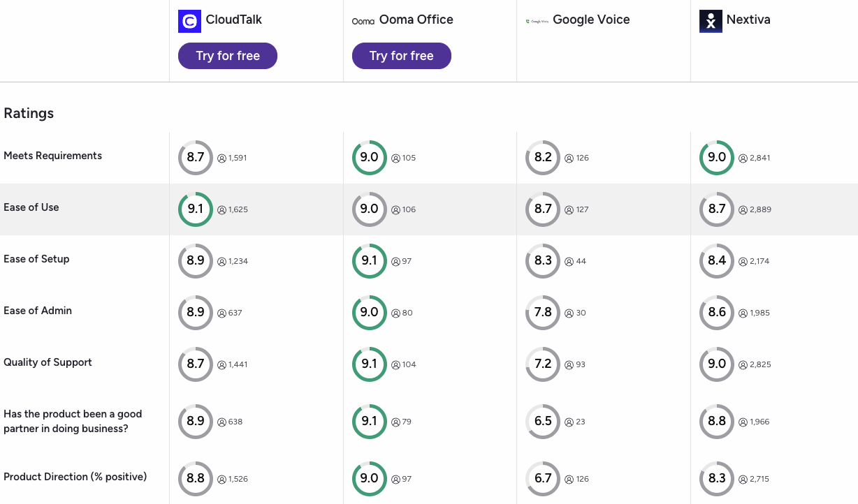This screenshot has width=858, height=504.
Task: Select CloudTalk's 9.1 Ease of Use rating circle
Action: 196,209
